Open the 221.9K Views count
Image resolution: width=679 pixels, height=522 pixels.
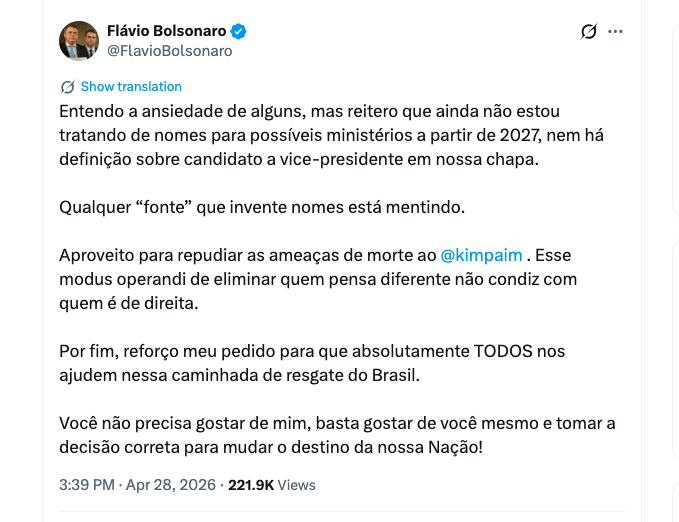coord(272,485)
